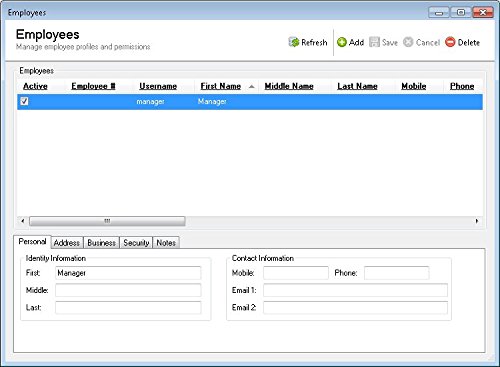Click the red Delete icon
Viewport: 500px width, 367px height.
click(450, 42)
